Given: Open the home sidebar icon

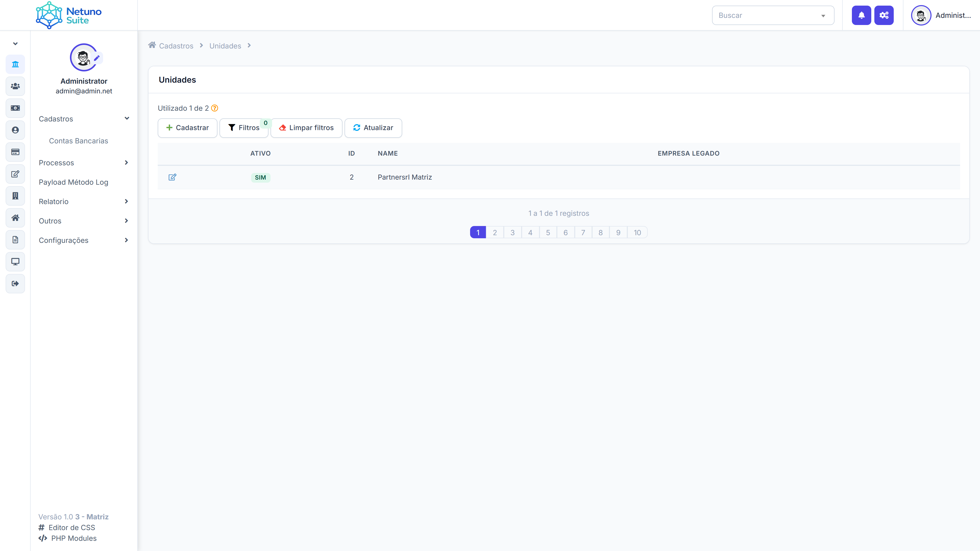Looking at the screenshot, I should click(15, 218).
